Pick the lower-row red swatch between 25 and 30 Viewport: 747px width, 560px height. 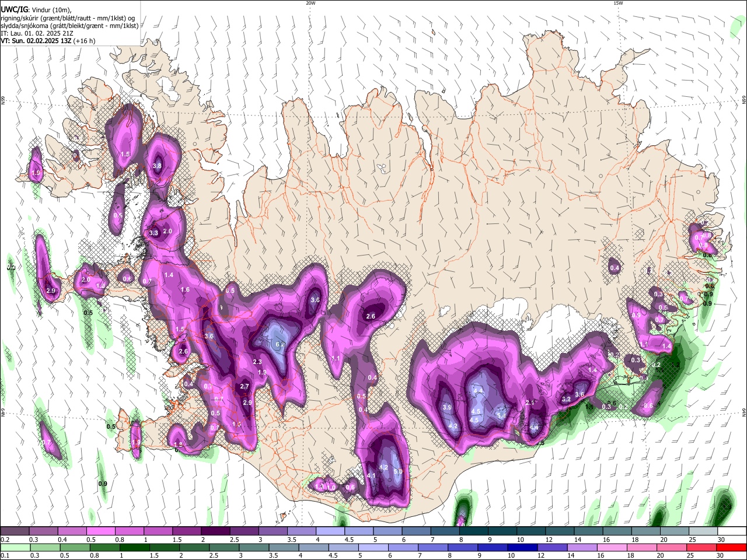click(x=702, y=547)
